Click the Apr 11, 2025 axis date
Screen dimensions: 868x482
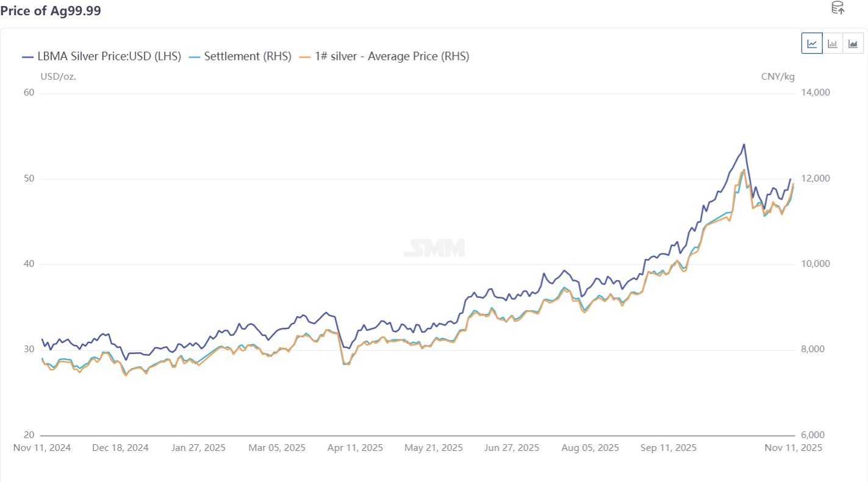click(x=355, y=448)
